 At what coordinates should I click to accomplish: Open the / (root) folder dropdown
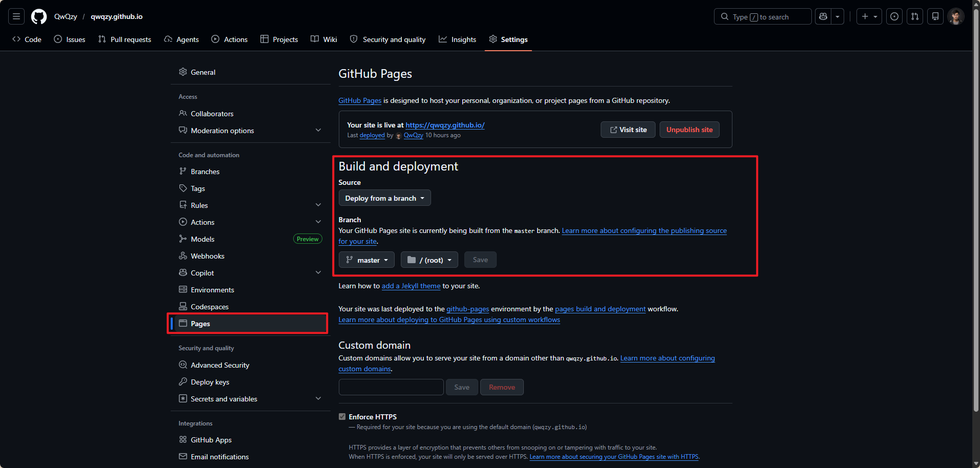(430, 260)
